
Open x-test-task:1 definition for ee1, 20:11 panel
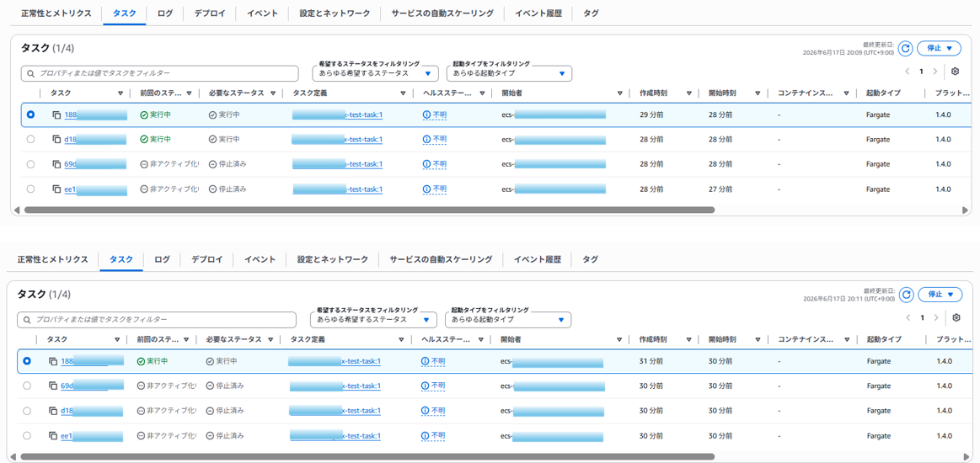335,435
